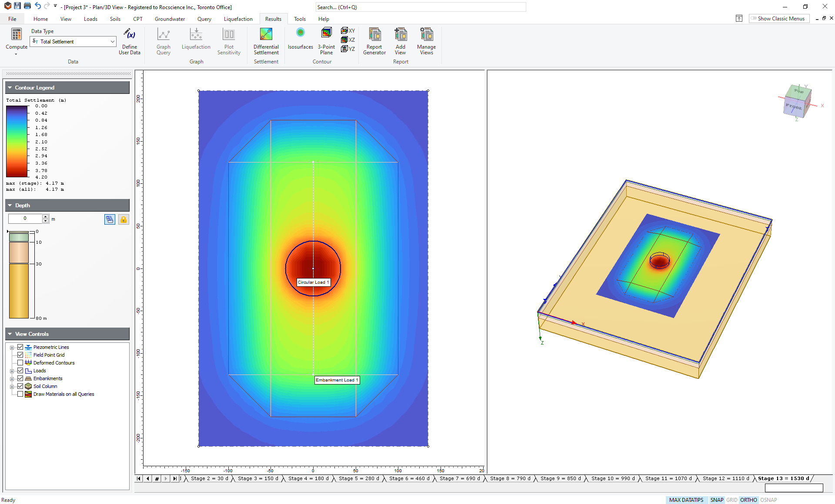
Task: Click the Show Classic Menus button
Action: (x=778, y=19)
